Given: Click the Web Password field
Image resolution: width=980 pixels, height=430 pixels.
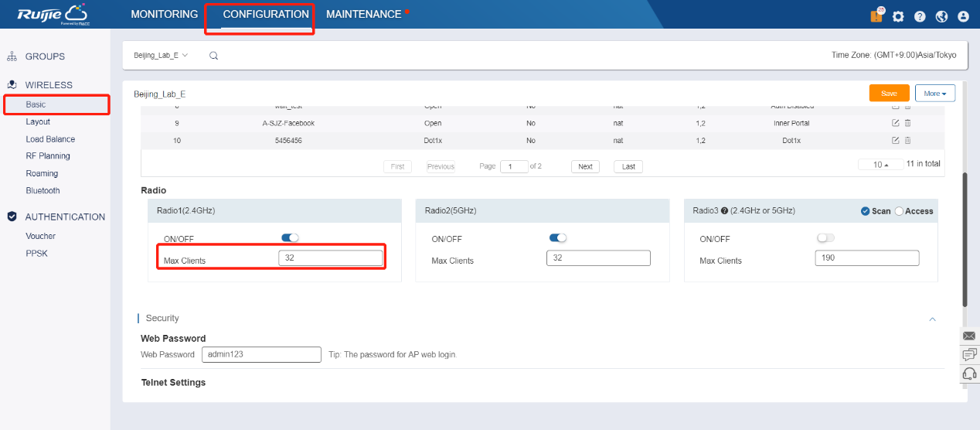Looking at the screenshot, I should click(x=261, y=354).
